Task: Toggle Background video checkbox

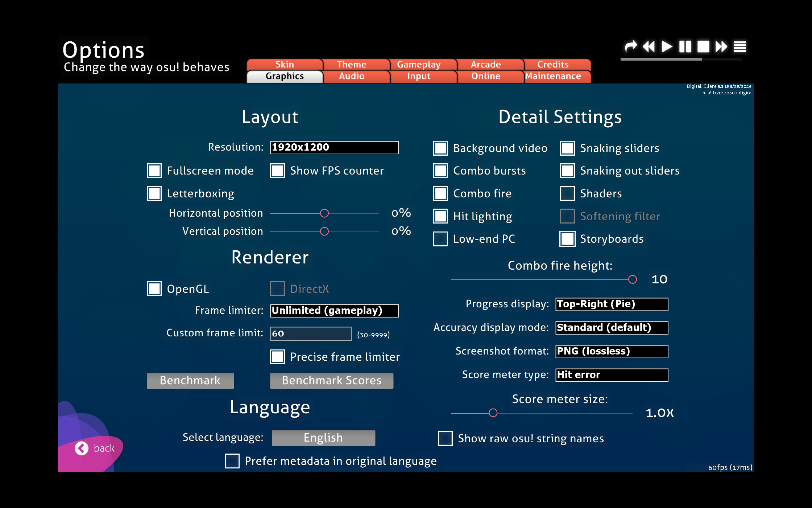Action: click(441, 148)
